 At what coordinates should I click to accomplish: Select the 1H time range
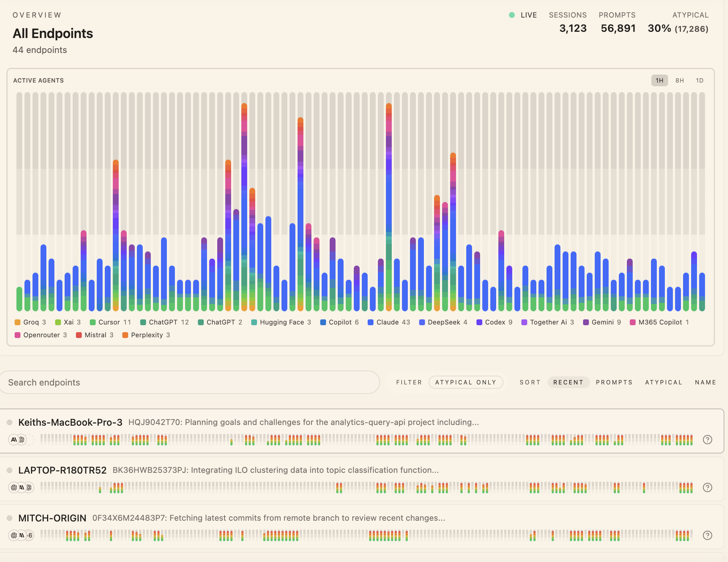pyautogui.click(x=659, y=80)
